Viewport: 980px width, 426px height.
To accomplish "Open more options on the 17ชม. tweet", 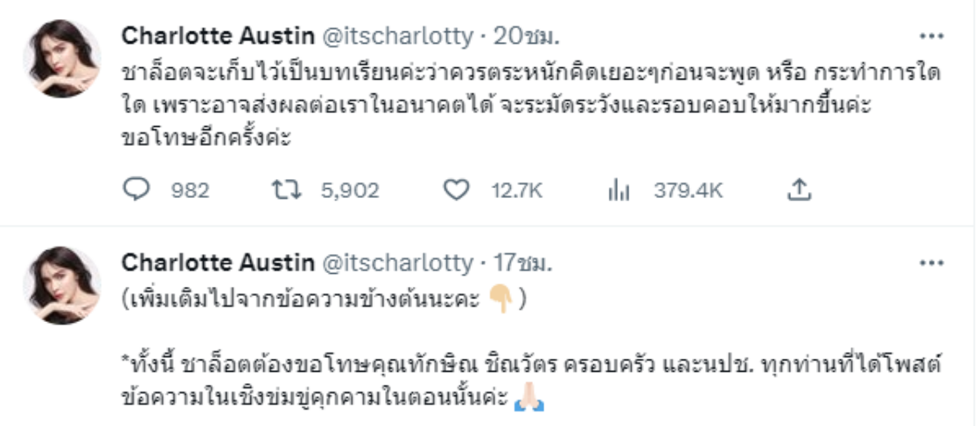I will click(931, 263).
